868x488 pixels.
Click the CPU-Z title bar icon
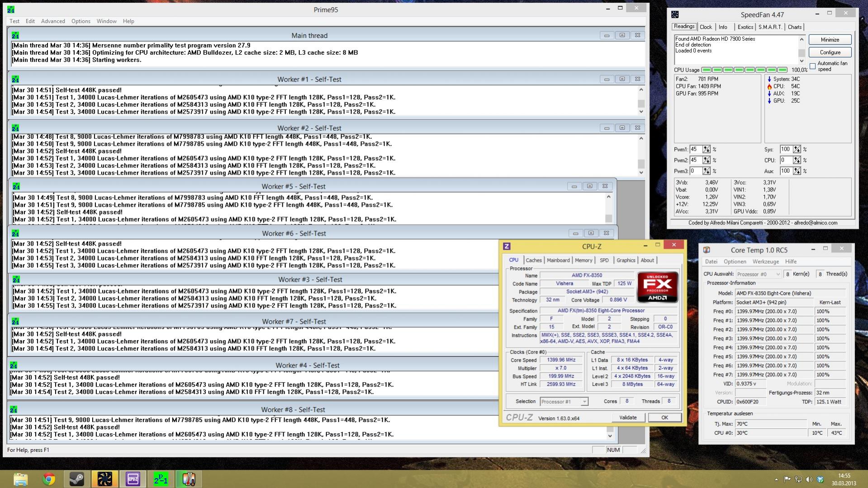pos(507,246)
